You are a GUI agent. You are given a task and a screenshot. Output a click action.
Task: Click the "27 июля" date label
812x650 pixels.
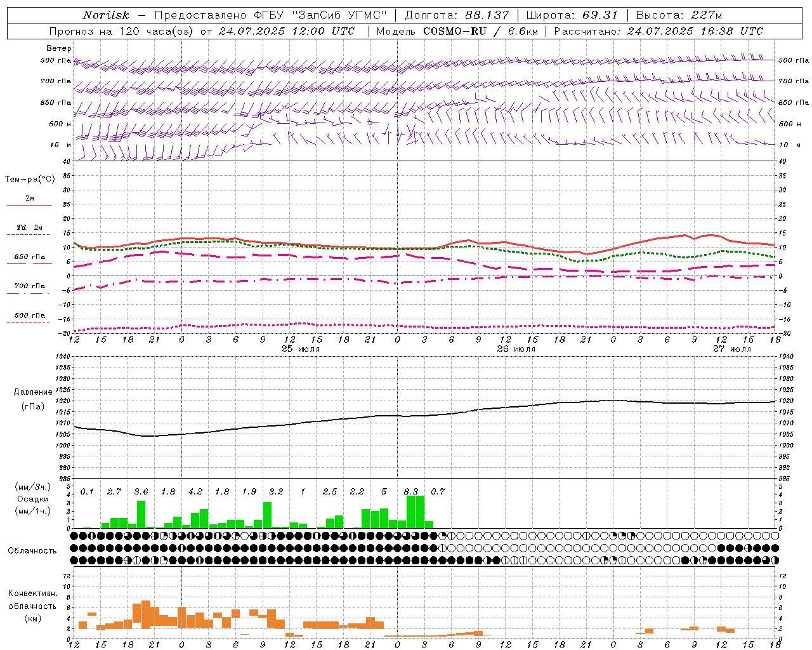tap(732, 349)
